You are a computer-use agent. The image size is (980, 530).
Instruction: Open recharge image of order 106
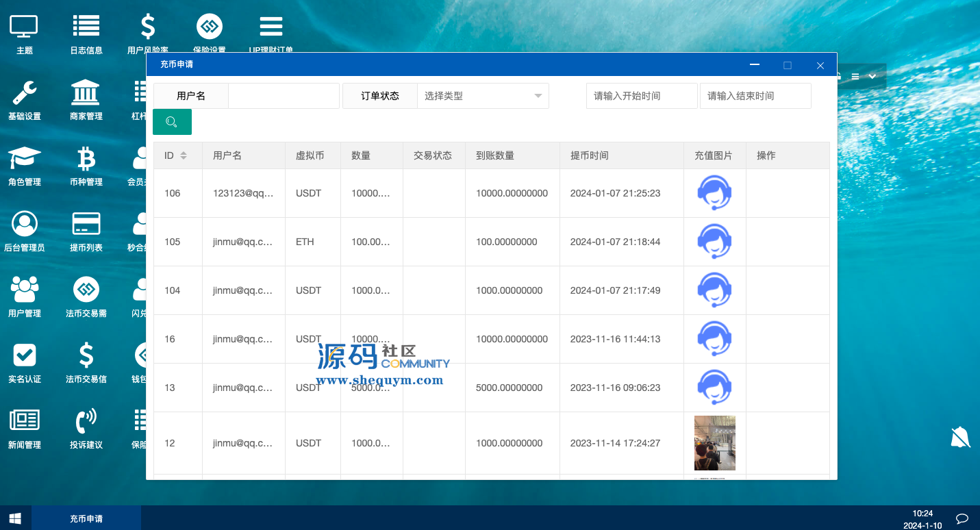pyautogui.click(x=714, y=193)
